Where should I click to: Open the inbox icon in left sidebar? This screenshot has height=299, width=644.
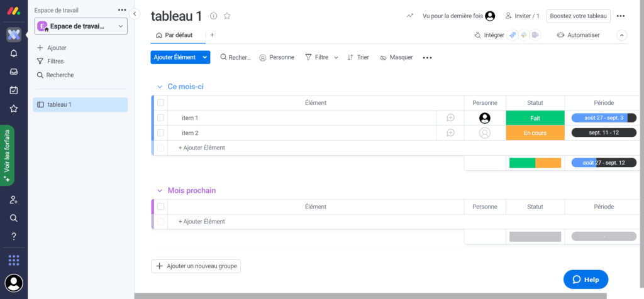point(13,72)
